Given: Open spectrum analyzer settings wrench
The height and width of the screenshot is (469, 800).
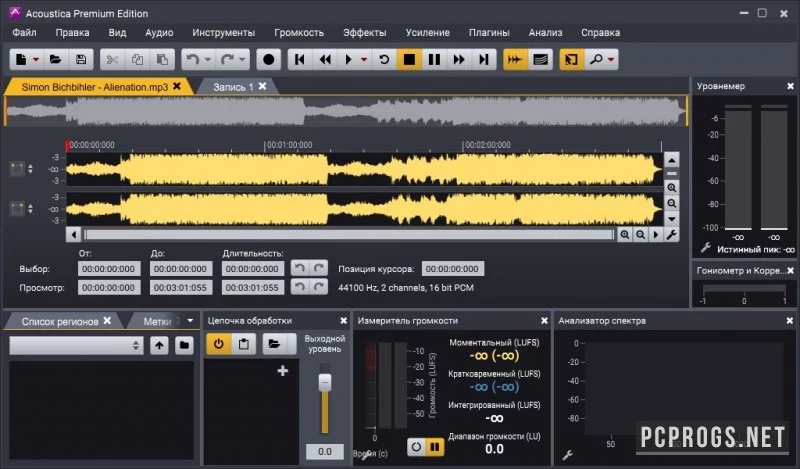Looking at the screenshot, I should click(567, 454).
